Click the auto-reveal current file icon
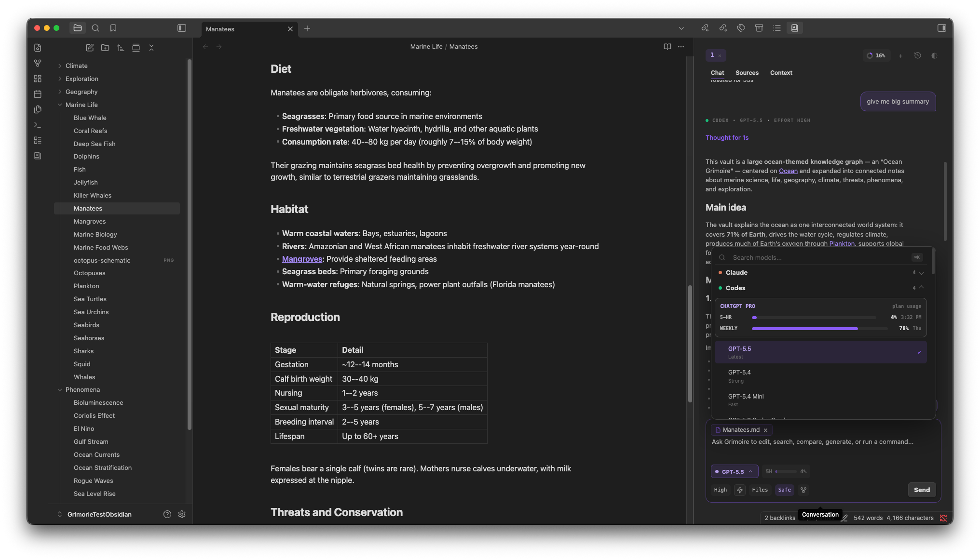980x560 pixels. (x=136, y=48)
